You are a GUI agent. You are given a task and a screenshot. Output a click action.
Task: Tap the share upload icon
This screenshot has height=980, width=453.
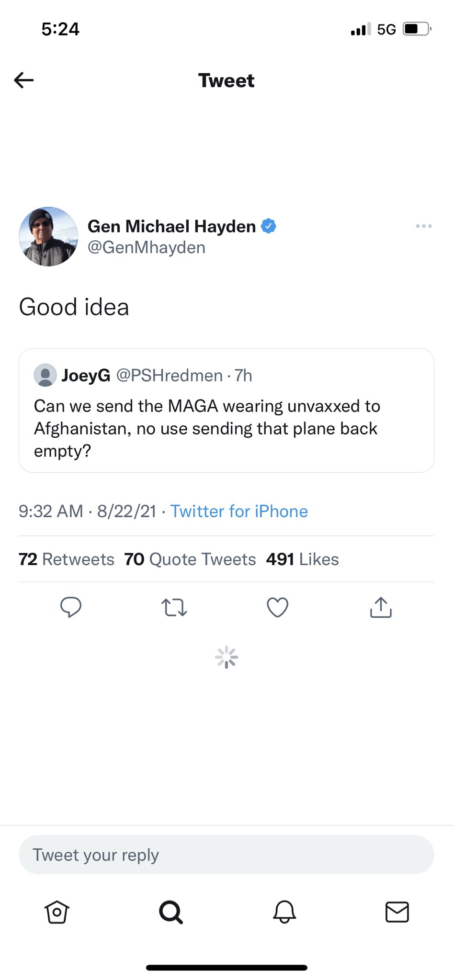point(381,607)
